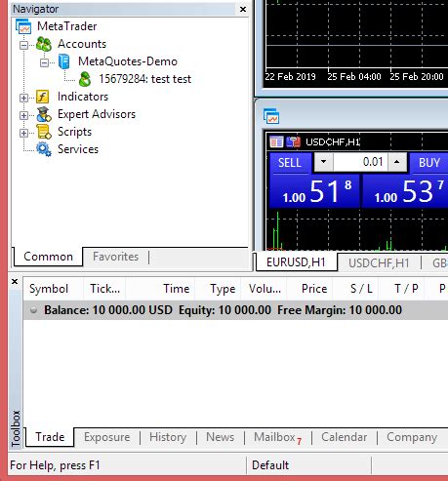Switch to the Favorites tab in Navigator
448x481 pixels.
coord(115,257)
